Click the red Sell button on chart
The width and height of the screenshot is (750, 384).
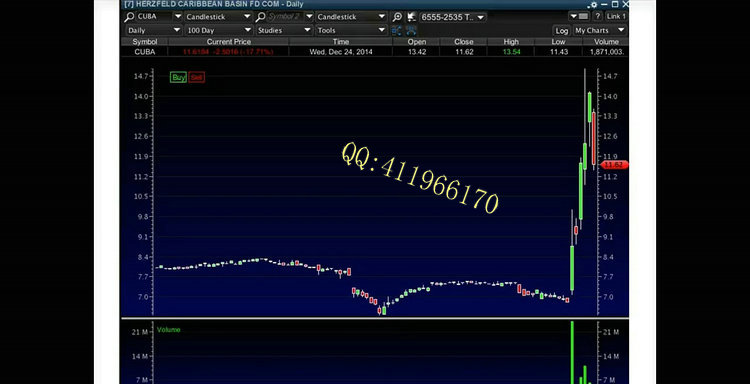click(x=196, y=77)
